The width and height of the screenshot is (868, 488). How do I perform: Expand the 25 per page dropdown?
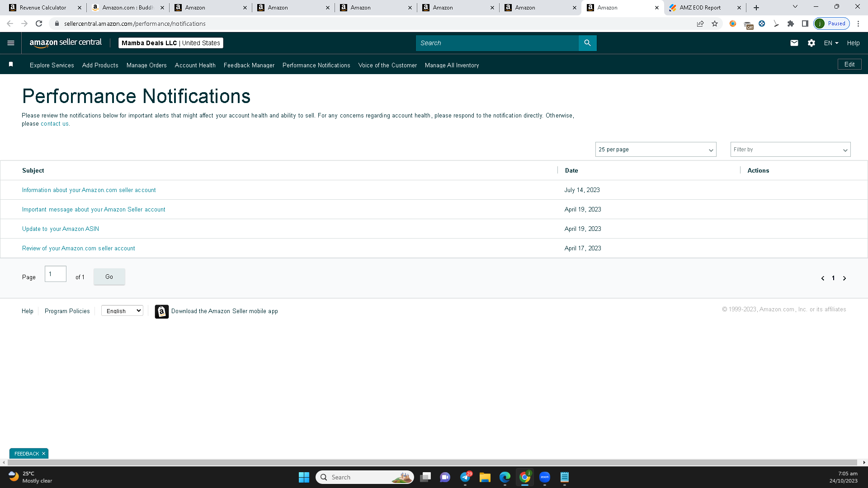(x=656, y=150)
